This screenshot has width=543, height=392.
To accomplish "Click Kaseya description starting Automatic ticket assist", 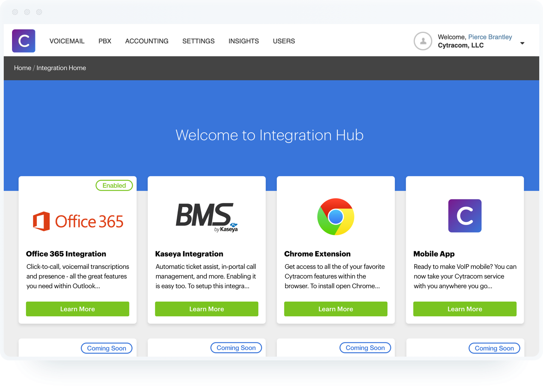I will pos(206,277).
